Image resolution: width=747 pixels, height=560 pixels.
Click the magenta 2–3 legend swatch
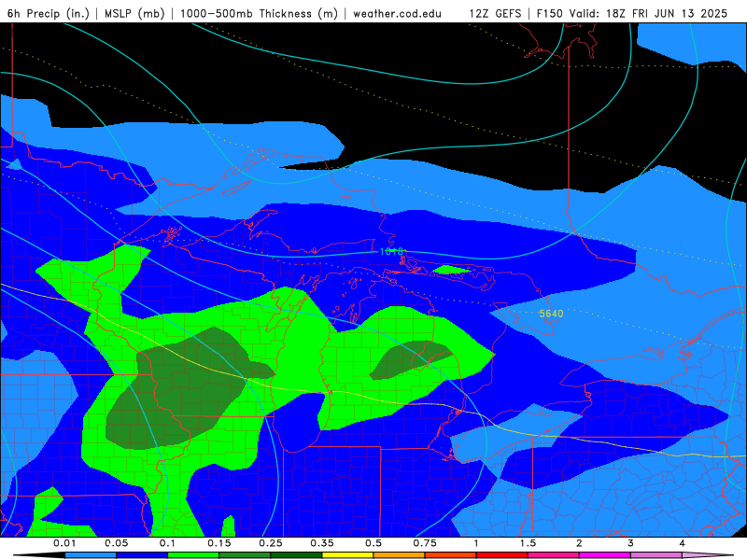click(605, 555)
